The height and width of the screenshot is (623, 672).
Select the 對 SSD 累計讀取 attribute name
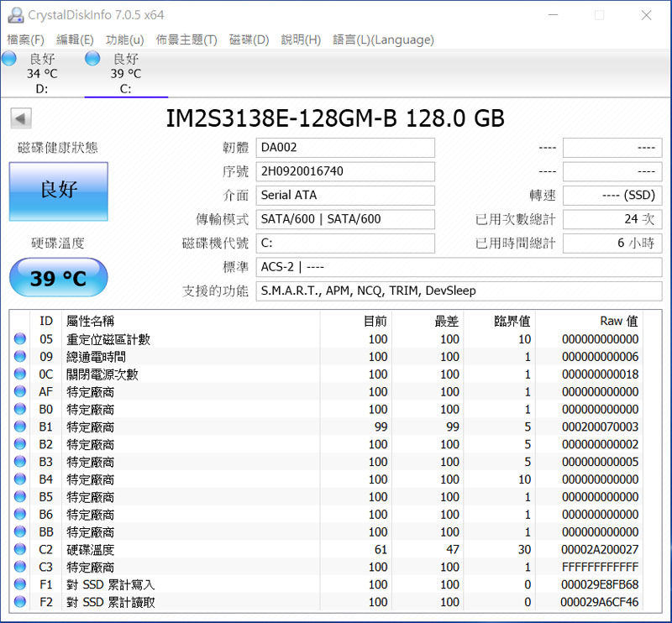point(111,603)
